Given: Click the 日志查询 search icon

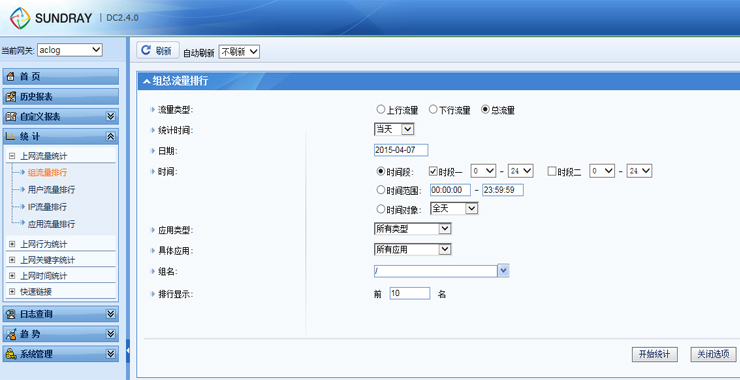Looking at the screenshot, I should [x=10, y=314].
